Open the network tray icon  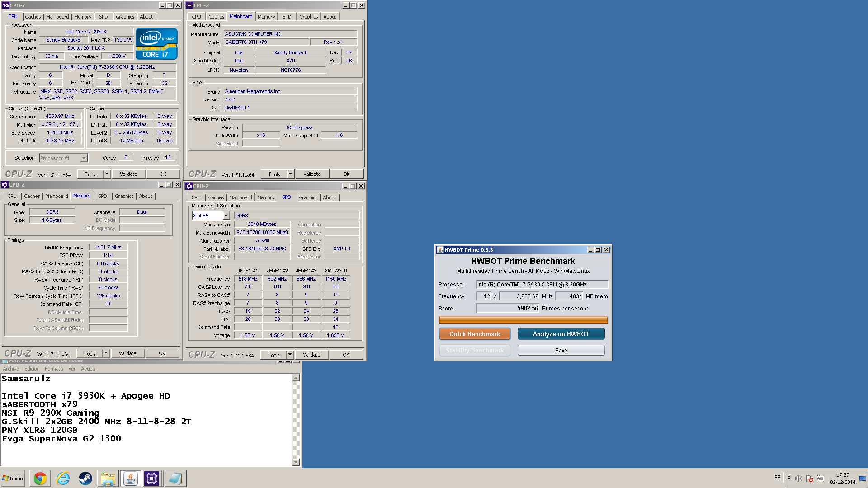(x=821, y=479)
